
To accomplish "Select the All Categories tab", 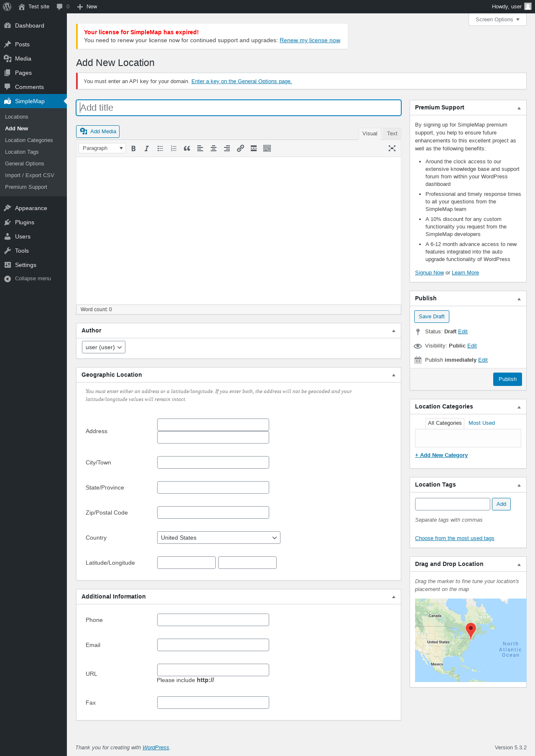I will (x=445, y=423).
